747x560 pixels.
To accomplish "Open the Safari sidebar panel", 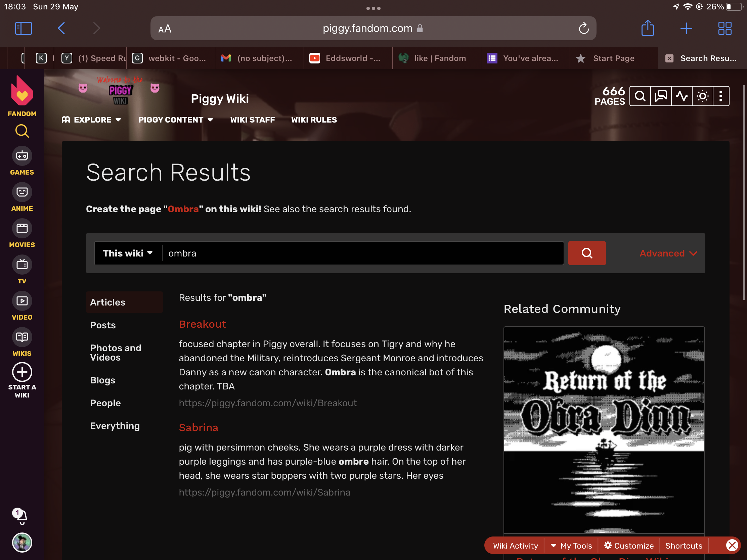I will pyautogui.click(x=23, y=28).
